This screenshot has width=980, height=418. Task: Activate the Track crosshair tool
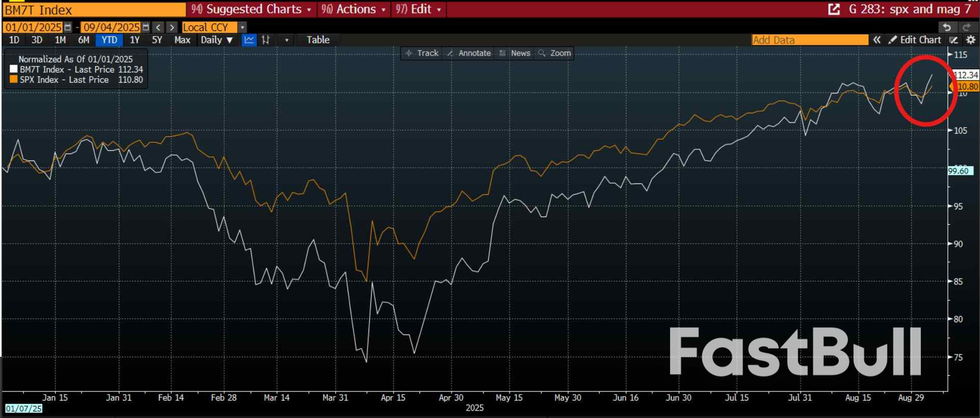(x=422, y=53)
